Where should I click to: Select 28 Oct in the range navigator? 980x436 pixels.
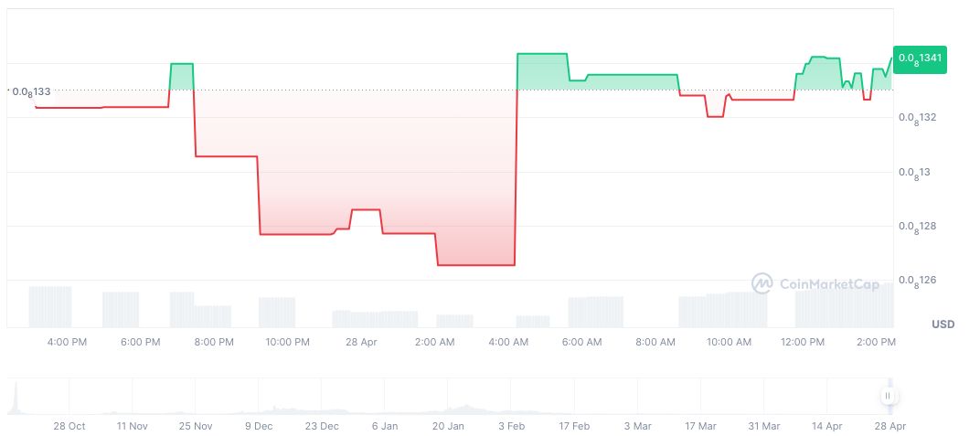69,426
